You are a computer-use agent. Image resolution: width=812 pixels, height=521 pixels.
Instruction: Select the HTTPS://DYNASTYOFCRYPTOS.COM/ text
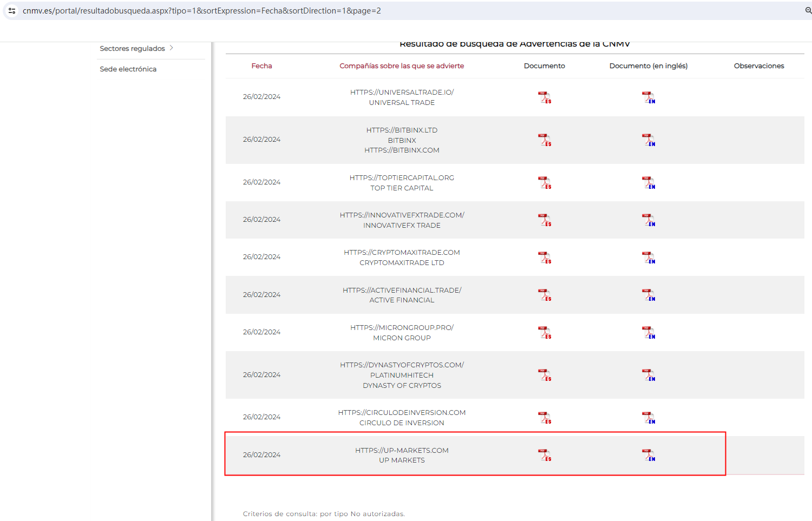click(x=402, y=365)
